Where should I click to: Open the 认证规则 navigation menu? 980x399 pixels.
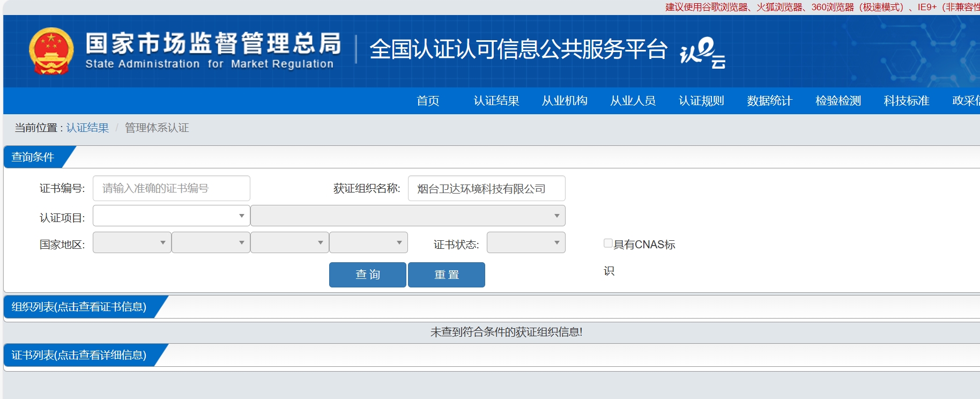point(701,101)
